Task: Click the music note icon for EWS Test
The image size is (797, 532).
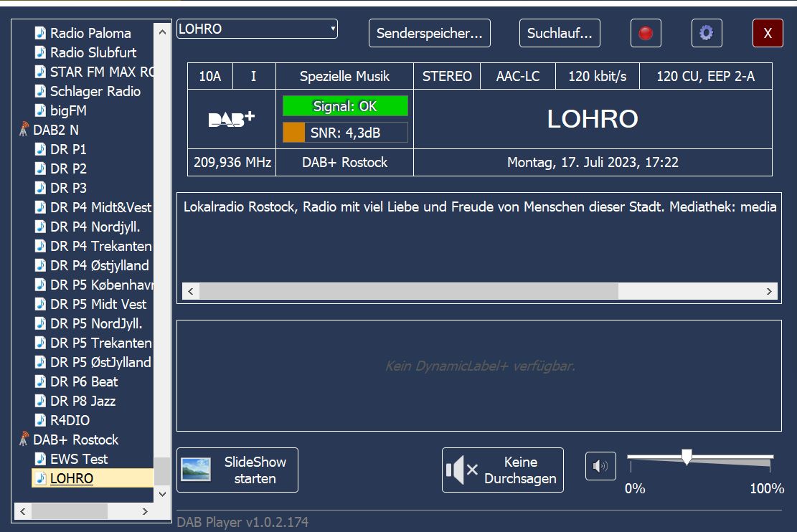Action: tap(40, 459)
